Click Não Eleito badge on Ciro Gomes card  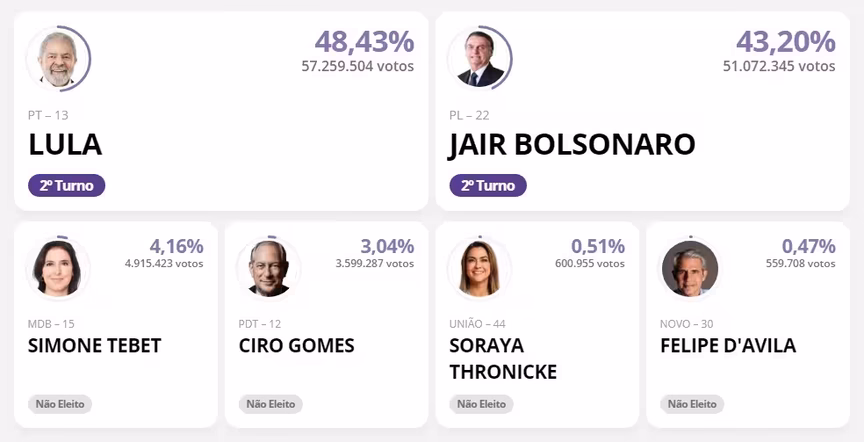(x=271, y=404)
